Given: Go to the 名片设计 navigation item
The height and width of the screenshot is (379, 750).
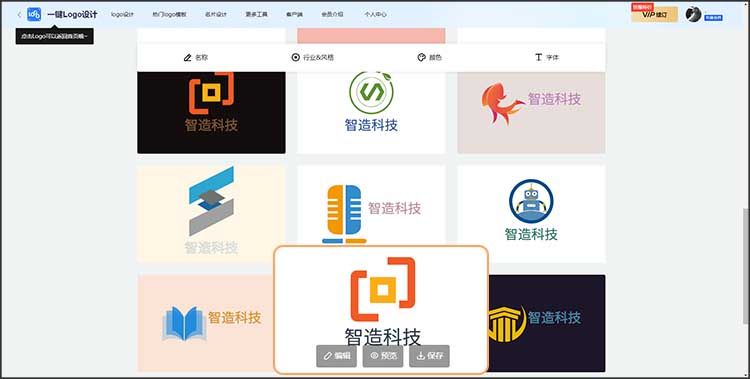Looking at the screenshot, I should click(216, 15).
